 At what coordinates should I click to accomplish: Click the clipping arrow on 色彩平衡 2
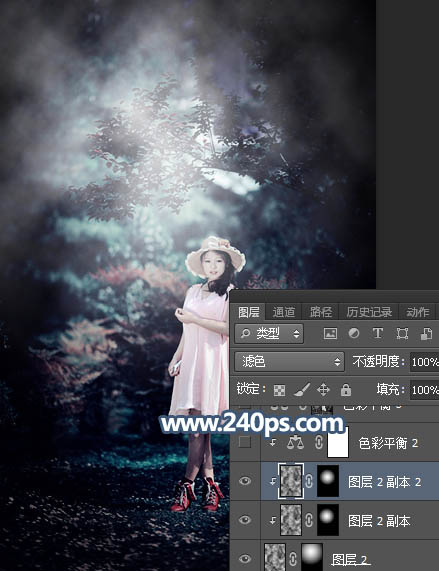[x=273, y=443]
